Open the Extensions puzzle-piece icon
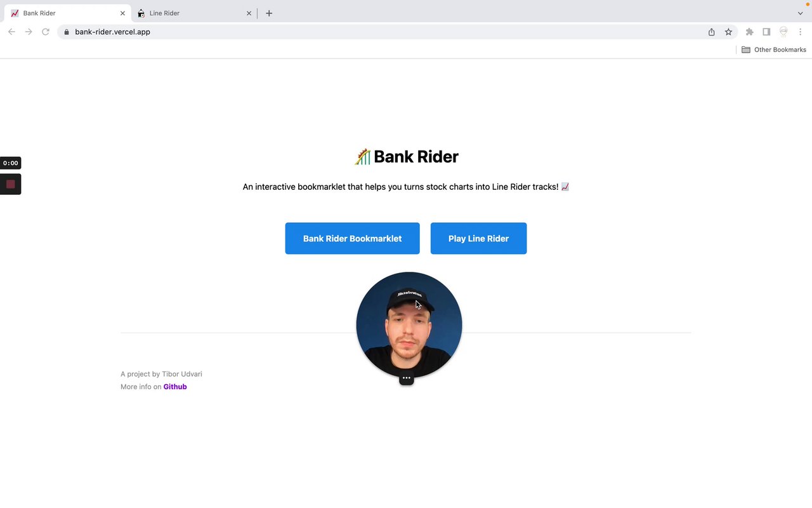 tap(750, 32)
